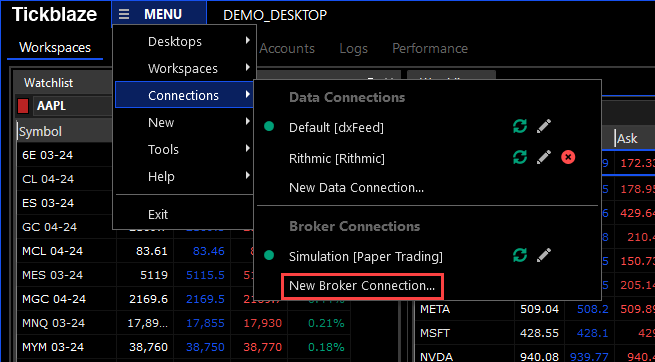Choose New Broker Connection...

(x=362, y=286)
